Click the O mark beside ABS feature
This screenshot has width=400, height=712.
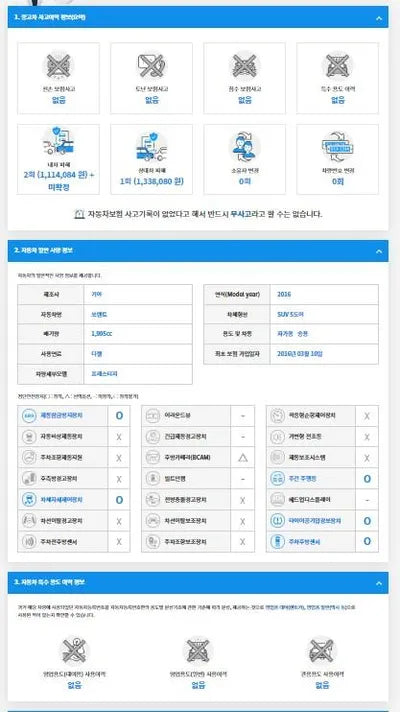tap(119, 415)
